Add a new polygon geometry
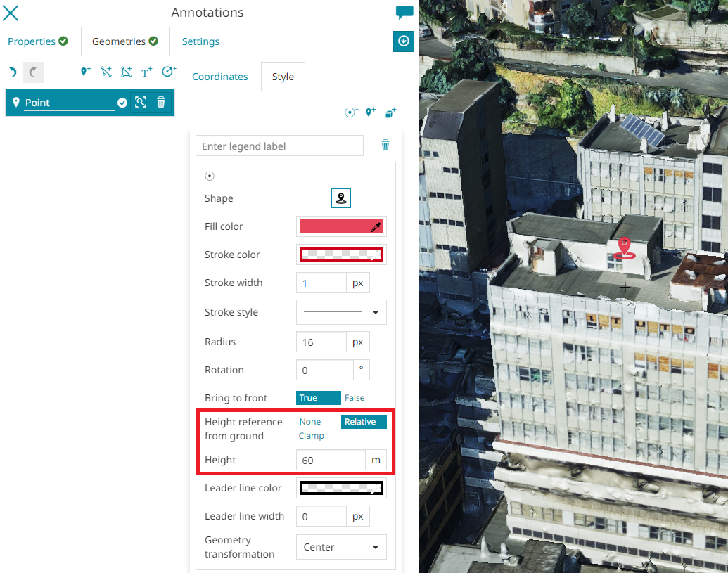 click(x=126, y=72)
